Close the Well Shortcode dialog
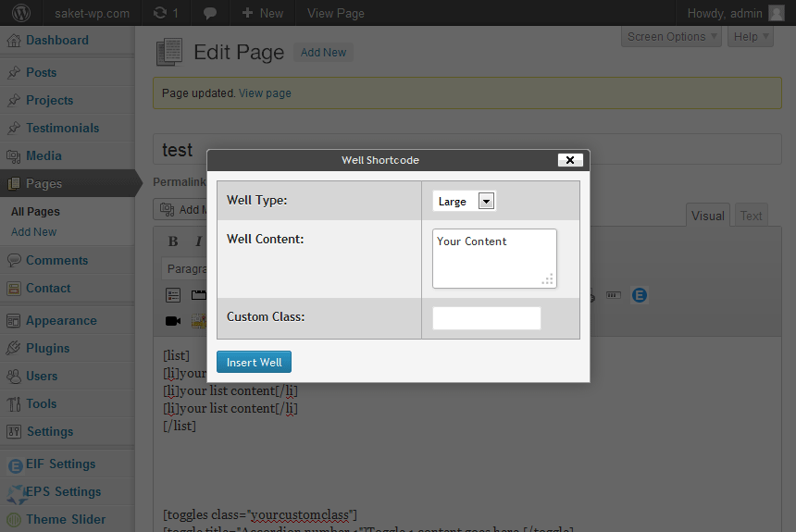This screenshot has height=532, width=796. pyautogui.click(x=570, y=160)
